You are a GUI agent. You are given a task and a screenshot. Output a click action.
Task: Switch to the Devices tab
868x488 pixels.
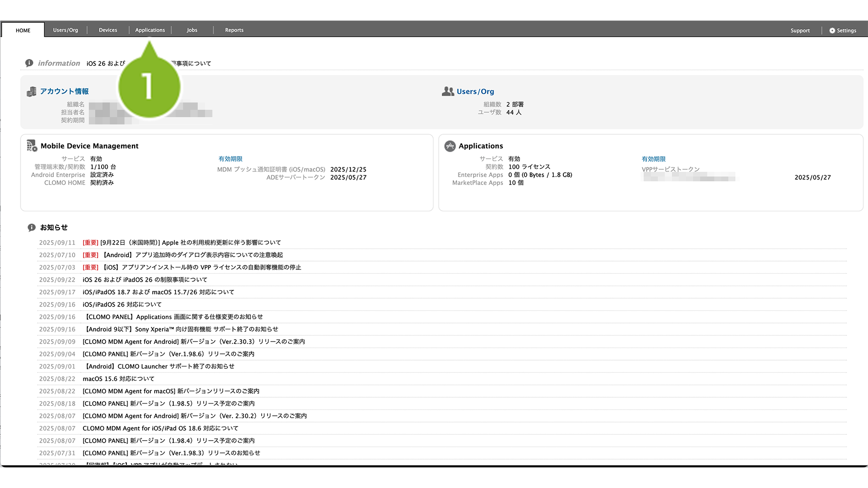[108, 30]
